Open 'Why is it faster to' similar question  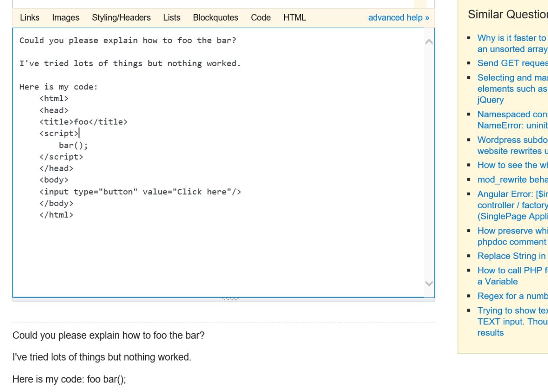(512, 43)
